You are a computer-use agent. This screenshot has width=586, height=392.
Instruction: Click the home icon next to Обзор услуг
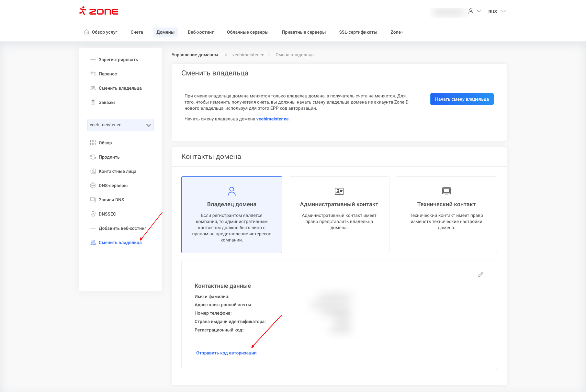[x=86, y=32]
